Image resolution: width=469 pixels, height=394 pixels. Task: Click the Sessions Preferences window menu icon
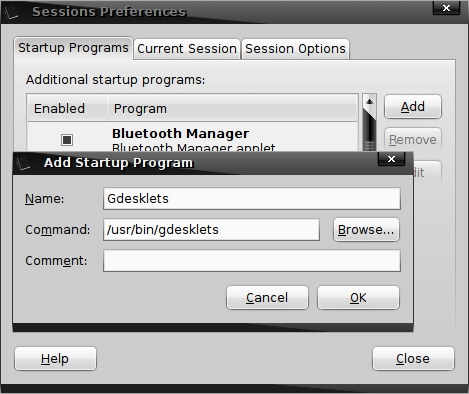coord(11,12)
